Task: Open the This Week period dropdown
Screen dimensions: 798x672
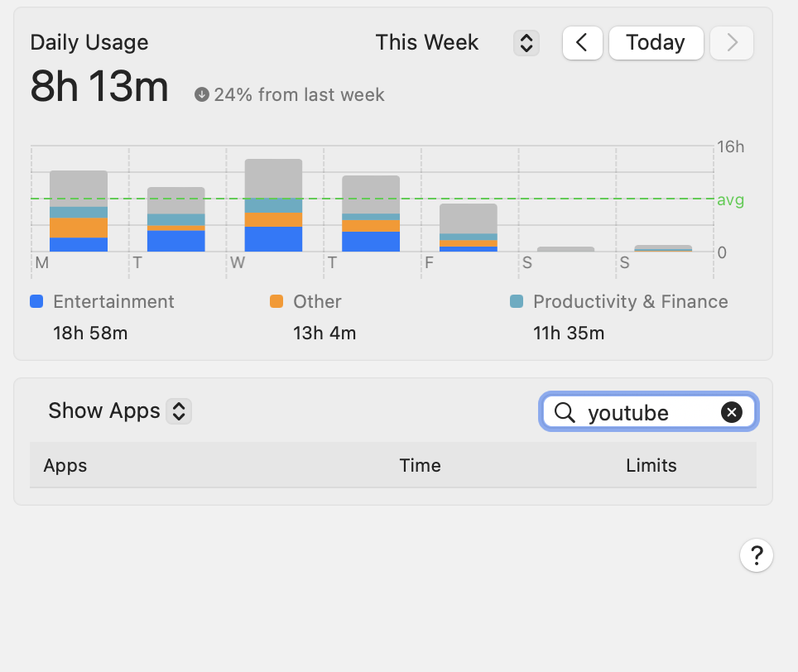Action: [526, 43]
